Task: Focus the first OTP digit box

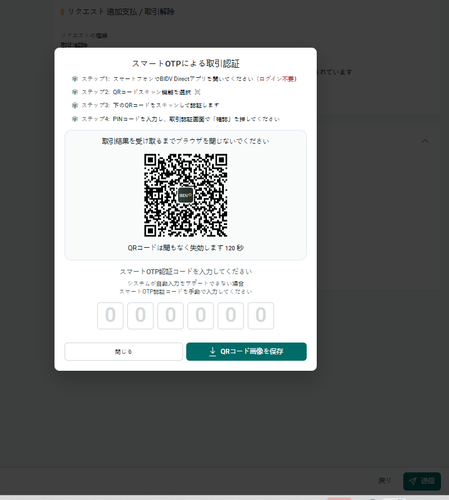Action: [x=110, y=315]
